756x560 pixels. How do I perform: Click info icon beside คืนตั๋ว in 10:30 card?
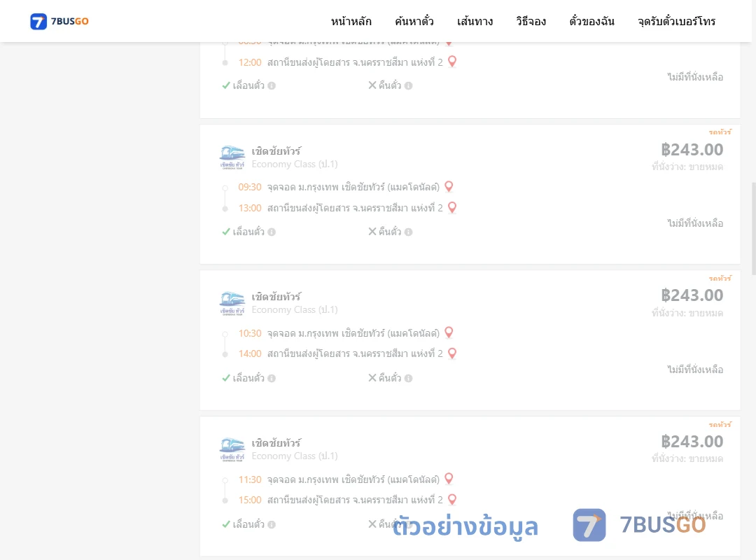[x=409, y=378]
